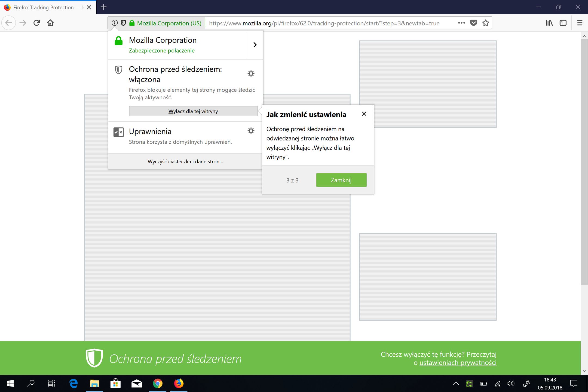The height and width of the screenshot is (392, 588).
Task: Click the tracking protection shield in address bar
Action: click(123, 23)
